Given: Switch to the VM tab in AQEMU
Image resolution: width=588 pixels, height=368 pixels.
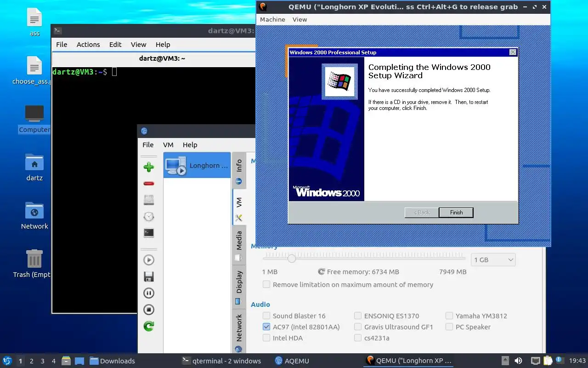Looking at the screenshot, I should tap(239, 207).
